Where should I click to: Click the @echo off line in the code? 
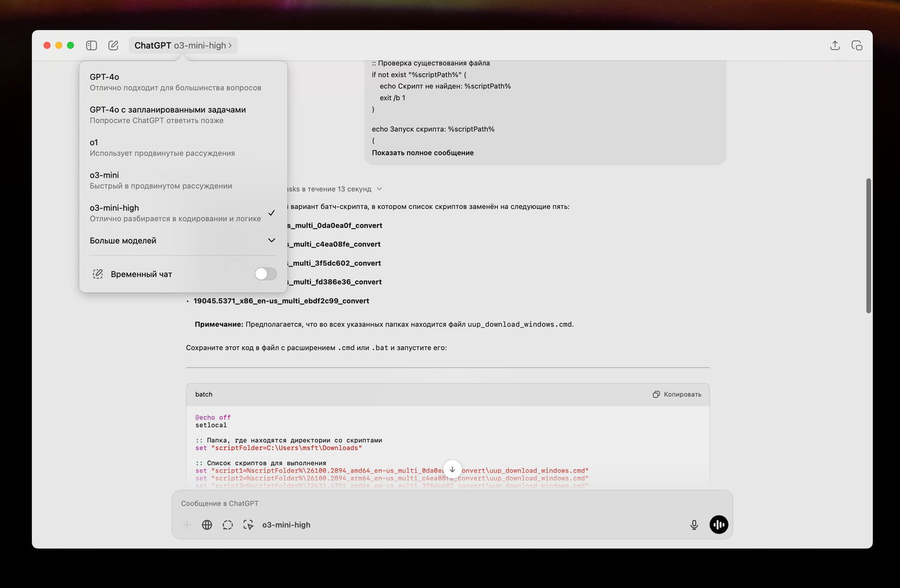tap(213, 418)
